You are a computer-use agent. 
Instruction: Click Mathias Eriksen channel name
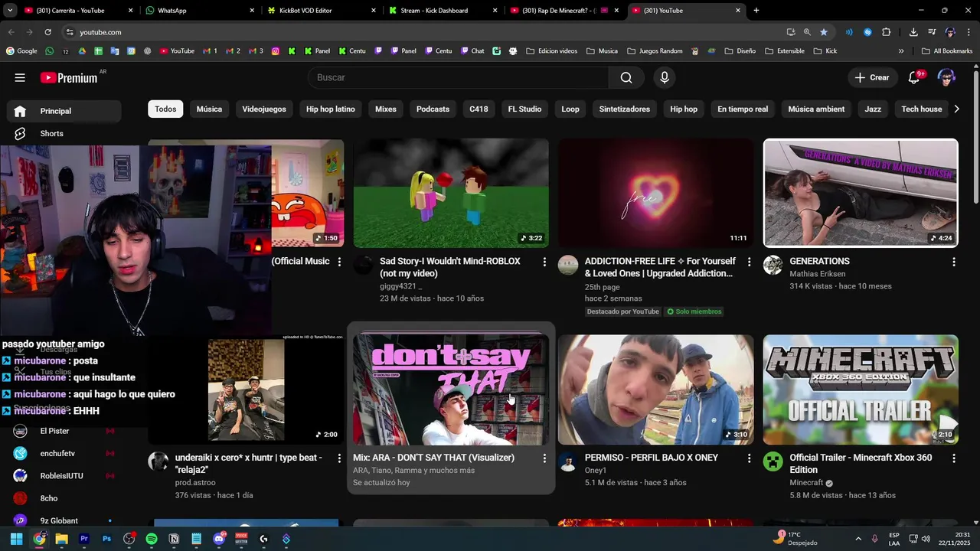818,274
